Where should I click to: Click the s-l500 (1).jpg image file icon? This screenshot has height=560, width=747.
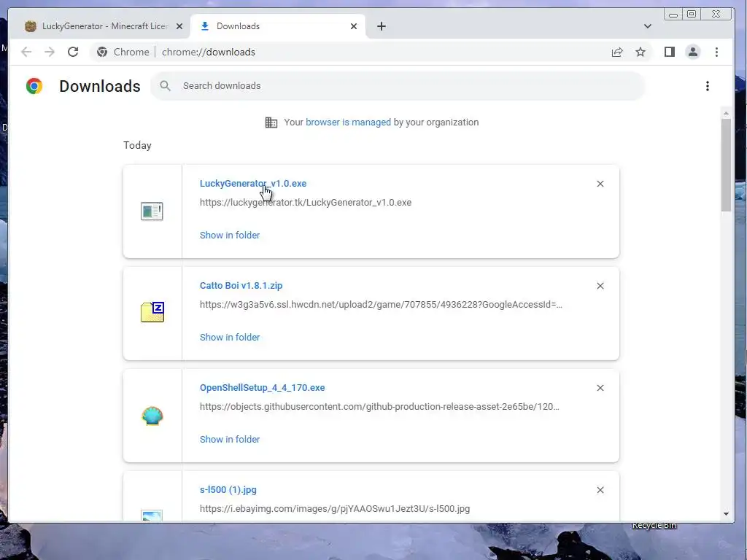(152, 516)
